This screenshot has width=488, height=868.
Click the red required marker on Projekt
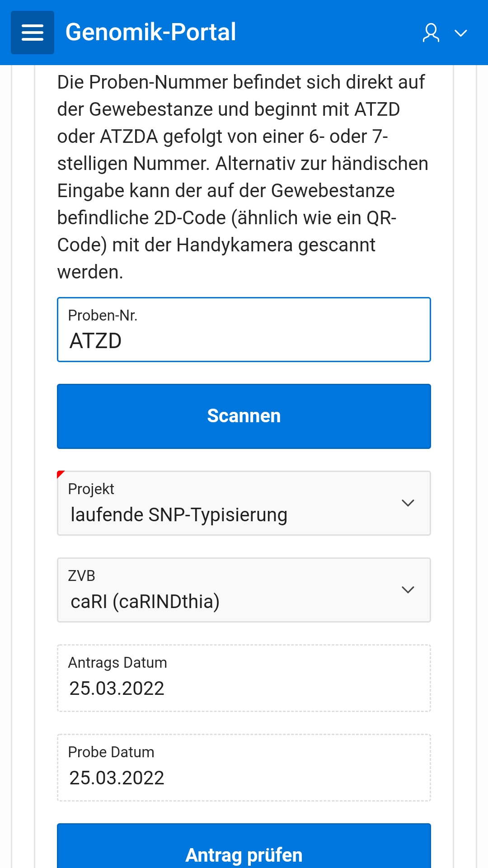tap(60, 474)
